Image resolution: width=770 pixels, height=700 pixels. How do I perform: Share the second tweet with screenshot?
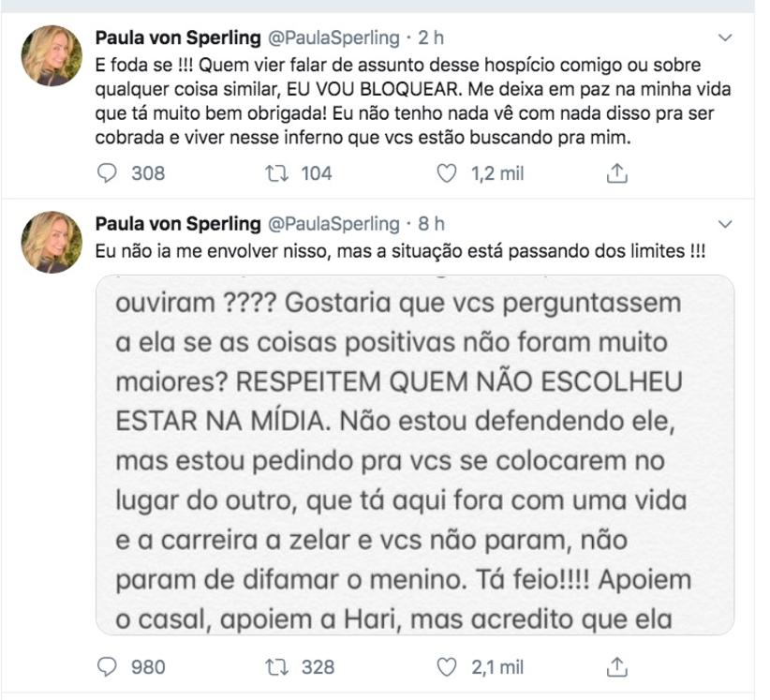pyautogui.click(x=617, y=666)
